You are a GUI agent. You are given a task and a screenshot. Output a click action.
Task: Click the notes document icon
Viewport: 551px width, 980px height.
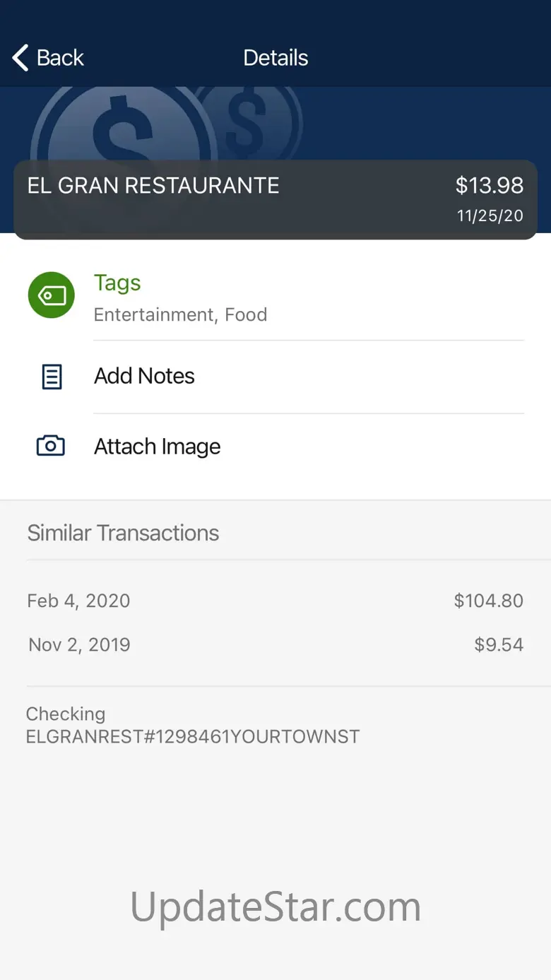pyautogui.click(x=52, y=377)
